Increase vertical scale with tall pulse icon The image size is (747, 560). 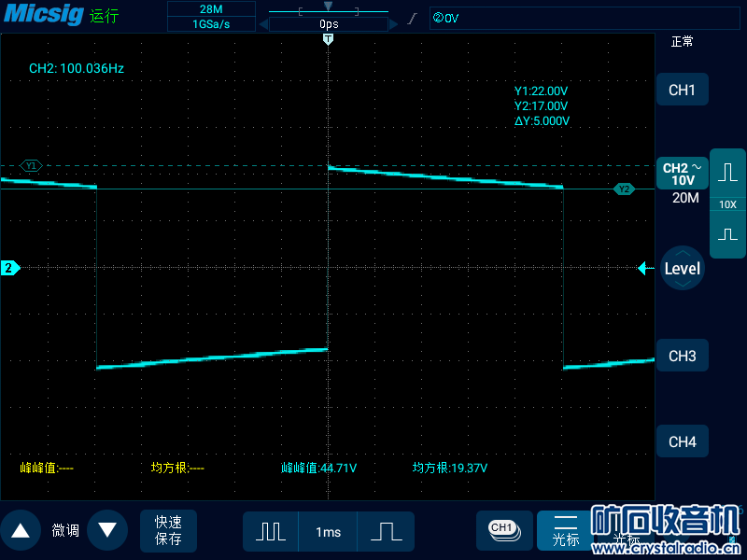pos(727,173)
